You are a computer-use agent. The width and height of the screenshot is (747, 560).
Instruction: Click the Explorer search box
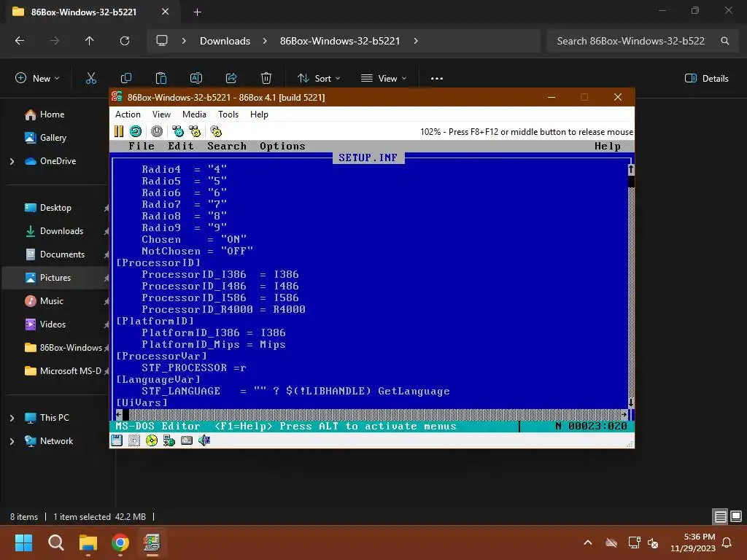click(x=640, y=41)
